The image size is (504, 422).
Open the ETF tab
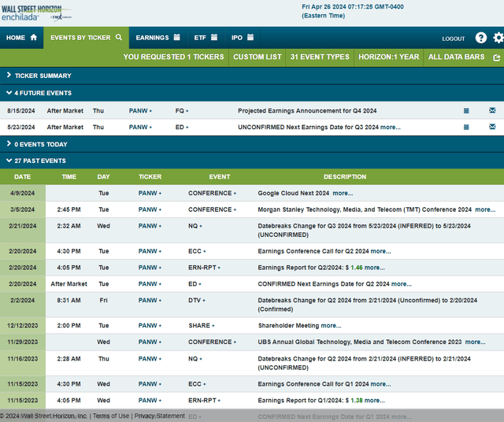206,38
